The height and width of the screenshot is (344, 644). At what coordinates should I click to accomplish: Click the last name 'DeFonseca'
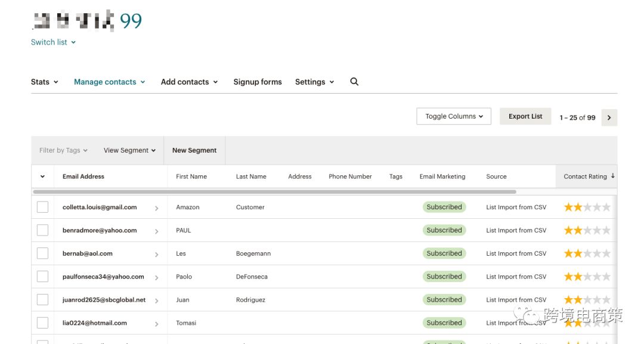pos(252,277)
